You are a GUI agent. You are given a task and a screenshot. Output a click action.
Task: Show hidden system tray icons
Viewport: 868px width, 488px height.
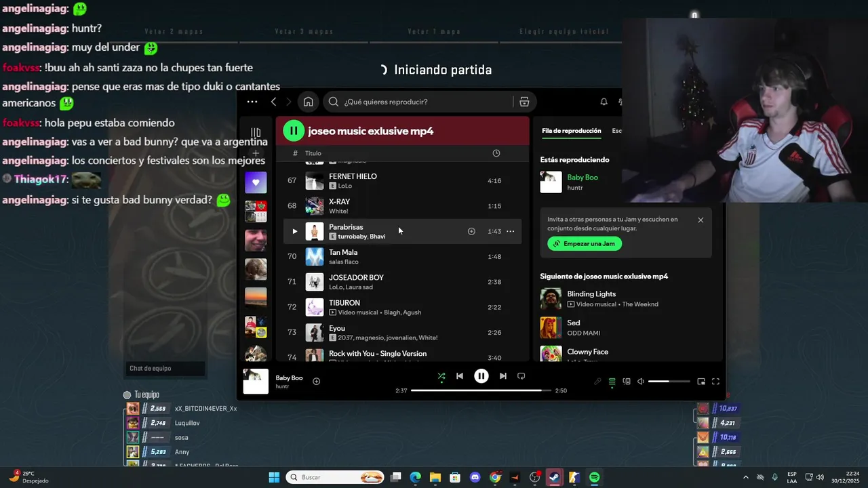point(746,477)
